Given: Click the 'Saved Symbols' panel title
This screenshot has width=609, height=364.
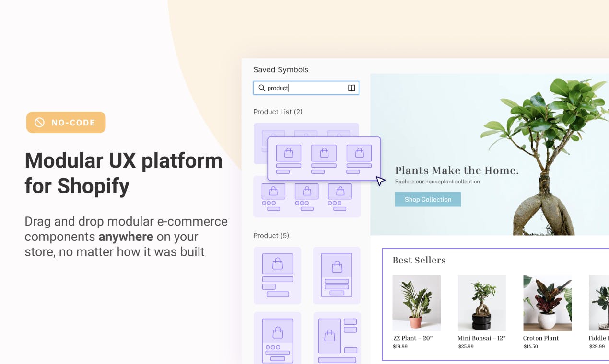Looking at the screenshot, I should click(x=281, y=69).
